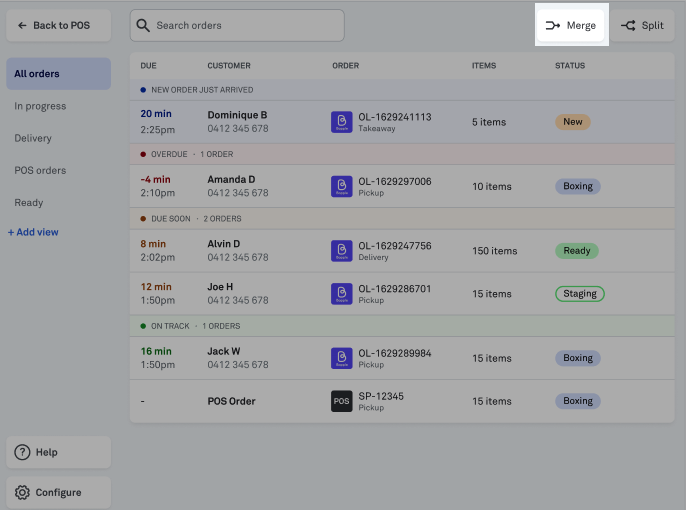This screenshot has width=686, height=510.
Task: Open Help from the sidebar
Action: [59, 452]
